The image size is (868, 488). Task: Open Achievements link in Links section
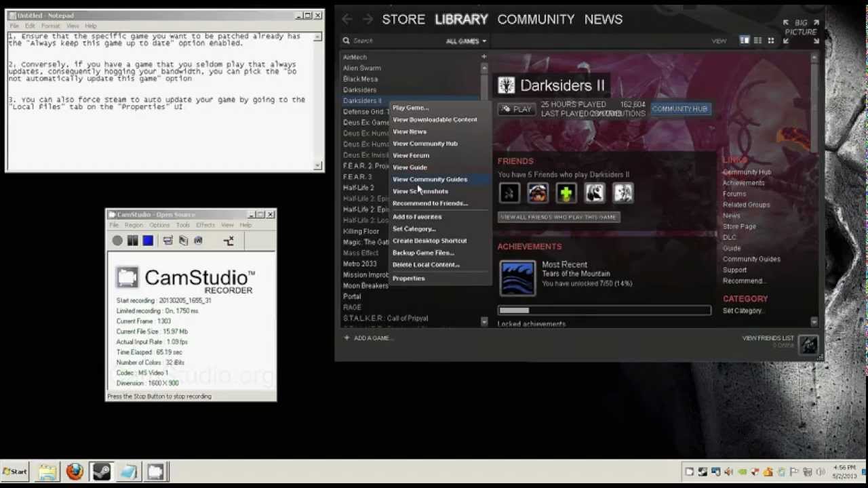click(x=743, y=183)
